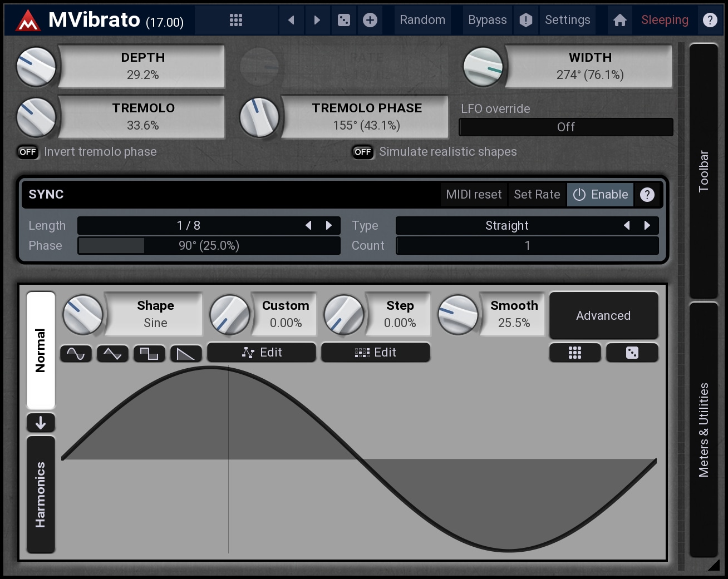This screenshot has height=579, width=728.
Task: Click the dice randomize preset icon in title bar
Action: (x=344, y=20)
